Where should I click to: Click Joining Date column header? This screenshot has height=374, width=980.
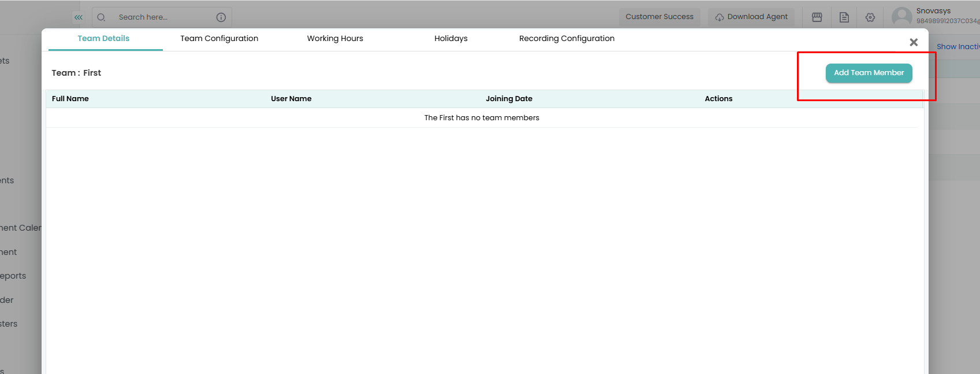(509, 99)
